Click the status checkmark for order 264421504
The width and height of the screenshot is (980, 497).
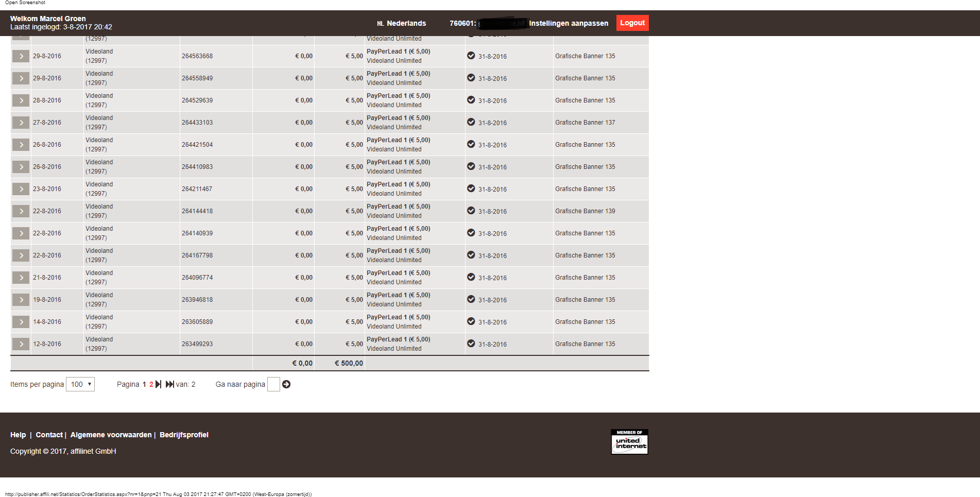(471, 144)
